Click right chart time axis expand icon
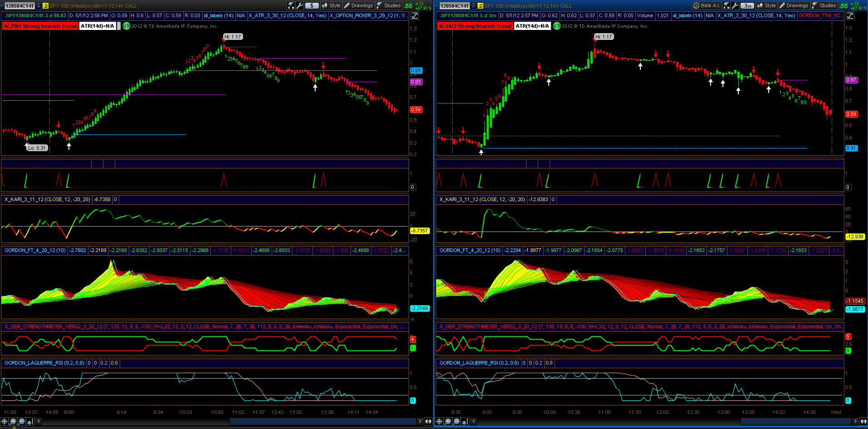The image size is (868, 429). (863, 421)
